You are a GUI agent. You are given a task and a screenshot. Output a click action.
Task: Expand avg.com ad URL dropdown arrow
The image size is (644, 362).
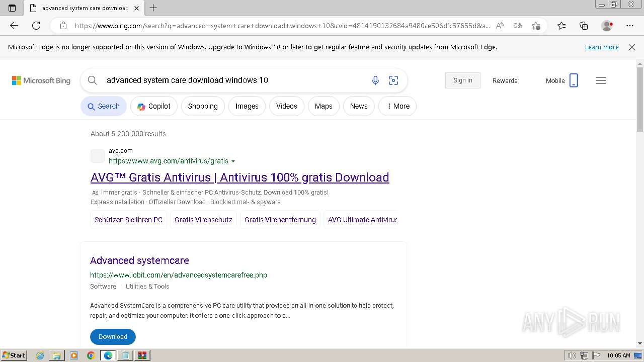pos(233,161)
